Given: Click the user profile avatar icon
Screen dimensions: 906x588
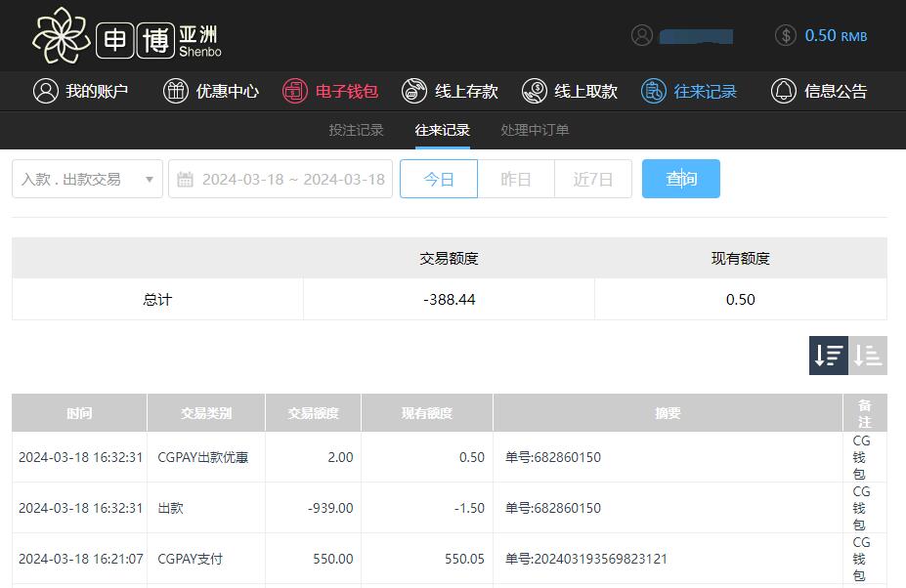Looking at the screenshot, I should click(x=641, y=35).
